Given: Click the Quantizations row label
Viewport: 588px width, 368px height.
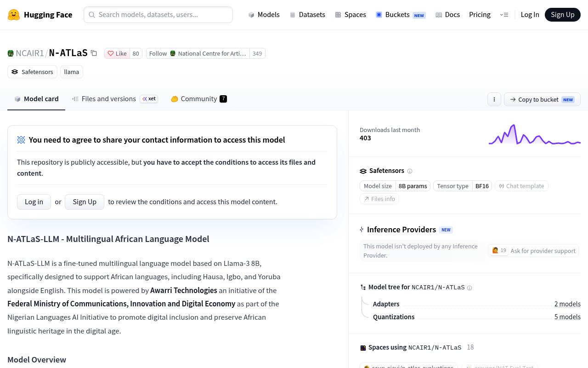Looking at the screenshot, I should (x=394, y=317).
